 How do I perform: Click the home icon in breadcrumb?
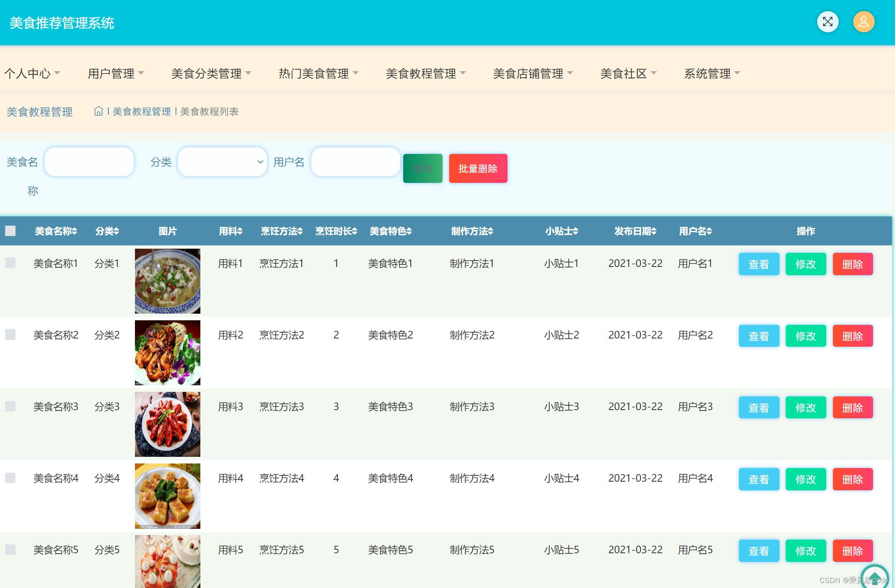coord(98,111)
